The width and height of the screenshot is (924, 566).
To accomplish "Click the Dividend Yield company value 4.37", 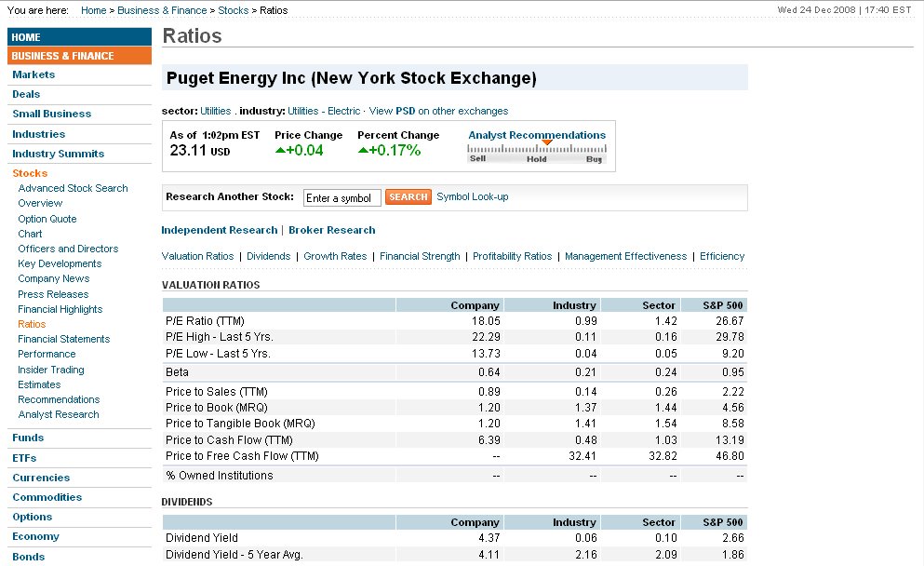I will tap(489, 538).
